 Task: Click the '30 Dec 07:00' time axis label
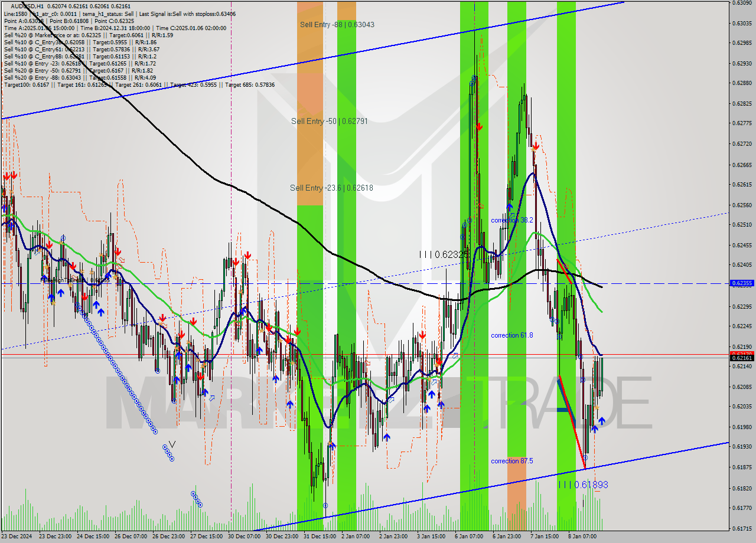coord(245,537)
